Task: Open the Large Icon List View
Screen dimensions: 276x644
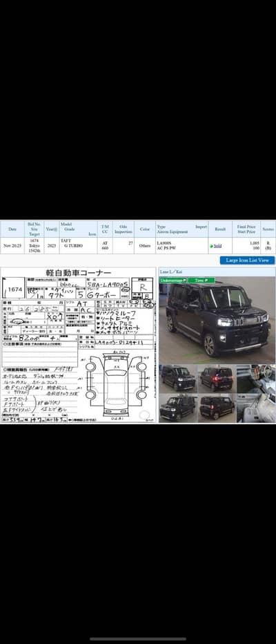Action: click(247, 261)
